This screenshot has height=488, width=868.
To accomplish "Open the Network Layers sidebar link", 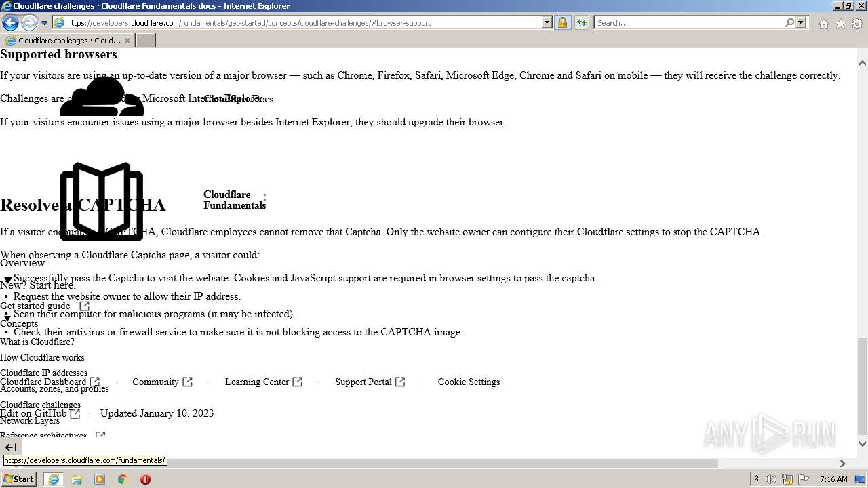I will [30, 421].
